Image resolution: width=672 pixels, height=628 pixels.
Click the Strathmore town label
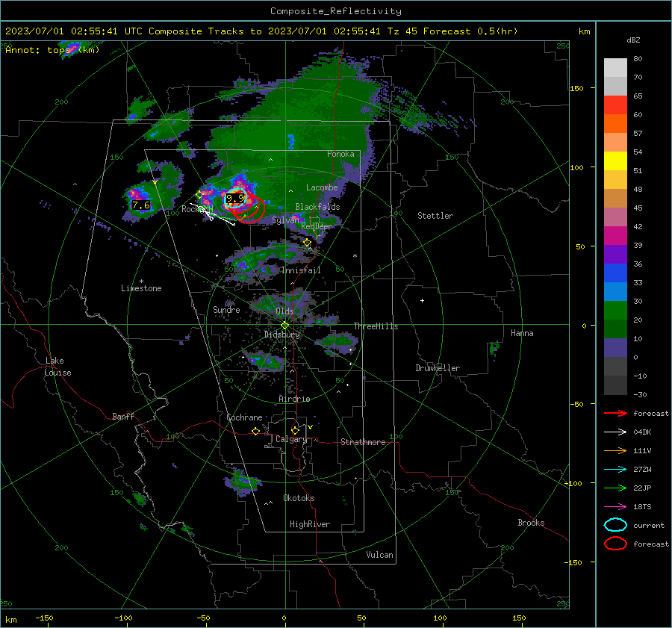[x=363, y=442]
